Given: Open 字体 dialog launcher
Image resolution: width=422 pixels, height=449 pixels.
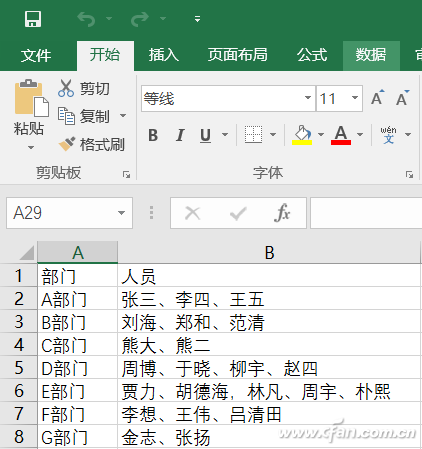Looking at the screenshot, I should point(409,174).
